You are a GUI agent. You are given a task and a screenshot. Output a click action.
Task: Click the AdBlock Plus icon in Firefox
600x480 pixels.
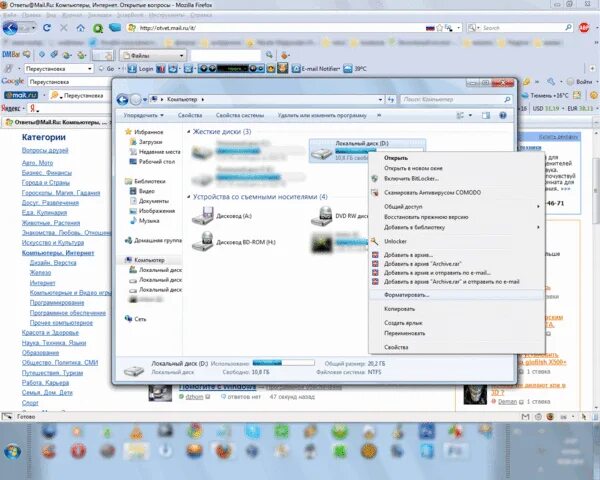584,28
